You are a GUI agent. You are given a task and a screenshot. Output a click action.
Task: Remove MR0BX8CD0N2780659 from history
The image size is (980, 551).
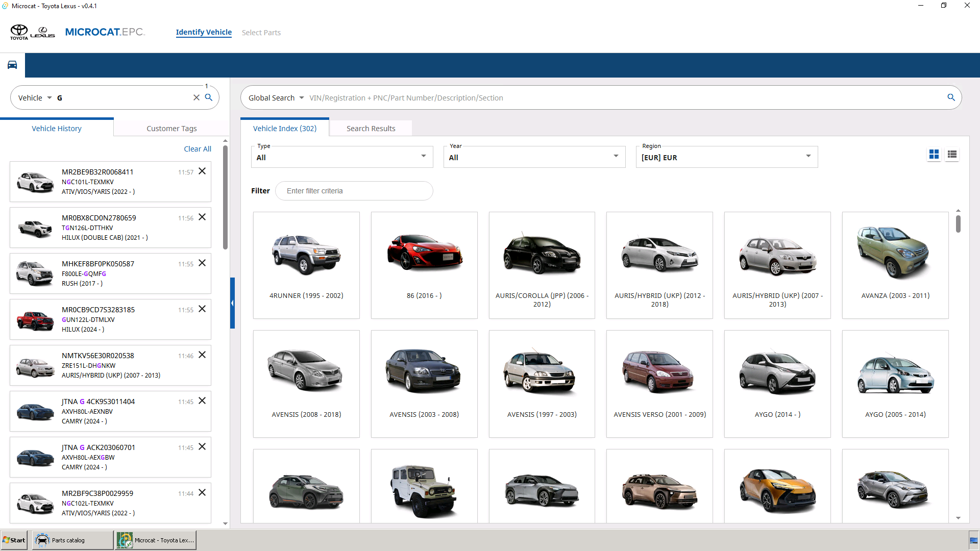pos(202,217)
